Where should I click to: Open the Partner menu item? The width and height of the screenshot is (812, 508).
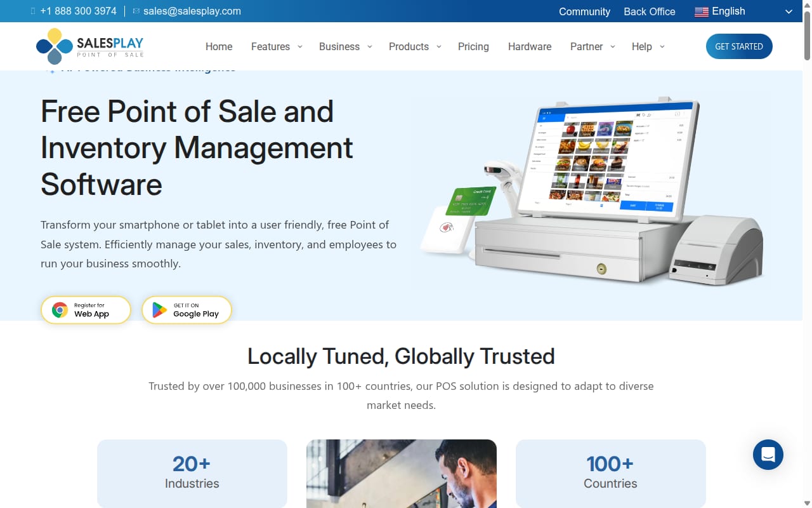pyautogui.click(x=586, y=46)
